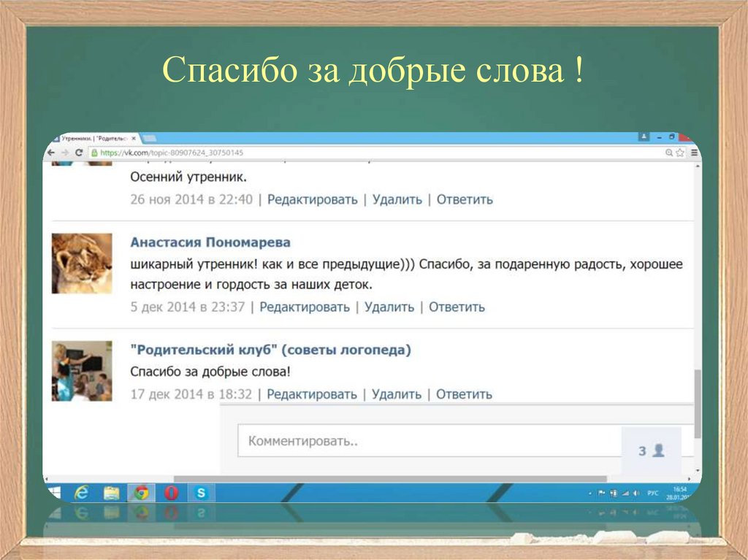Click the browser back arrow
The image size is (748, 560).
50,153
